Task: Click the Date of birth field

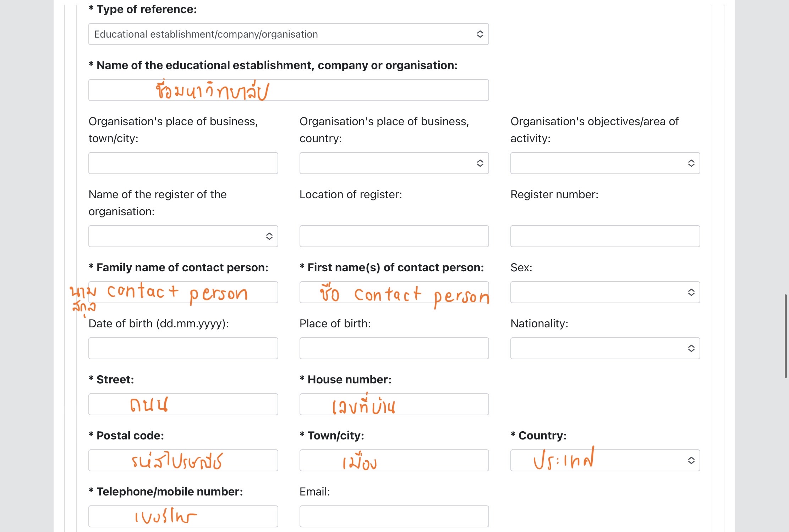Action: (x=183, y=348)
